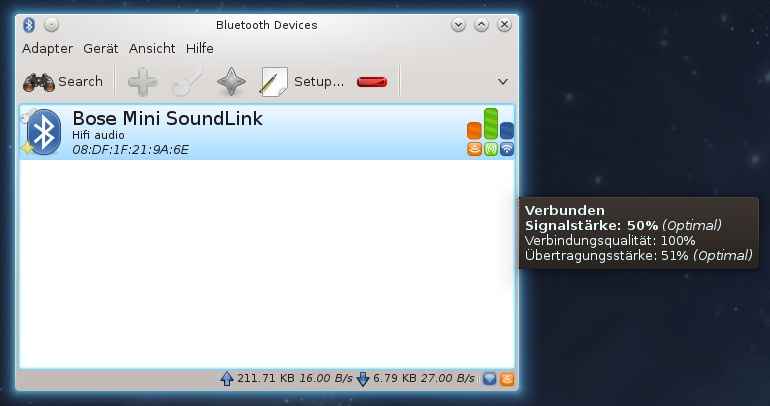Click the orange status bar icon
This screenshot has width=770, height=406.
(x=507, y=379)
